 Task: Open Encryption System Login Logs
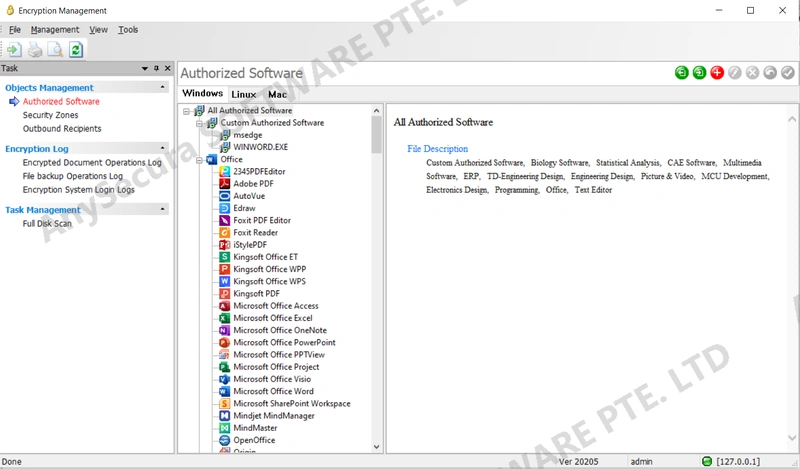[79, 190]
